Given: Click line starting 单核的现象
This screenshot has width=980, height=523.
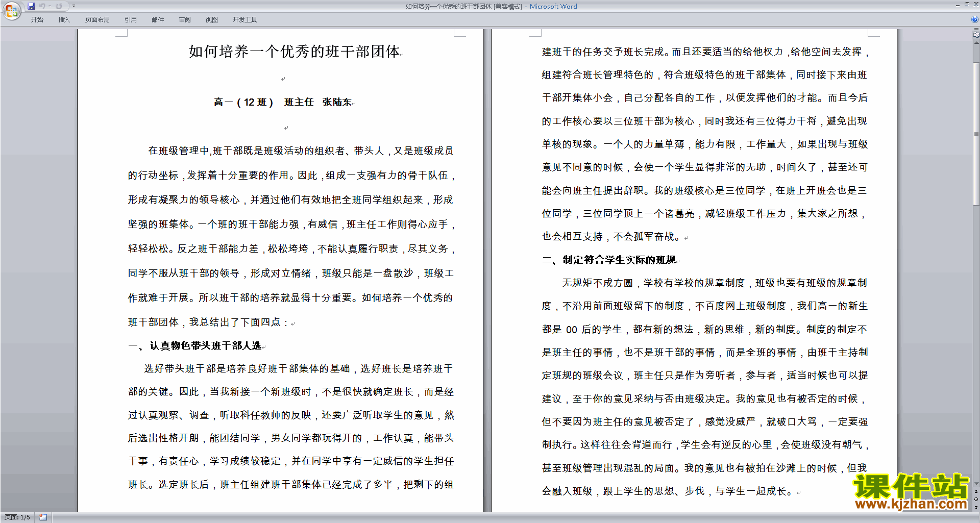Looking at the screenshot, I should [x=704, y=144].
